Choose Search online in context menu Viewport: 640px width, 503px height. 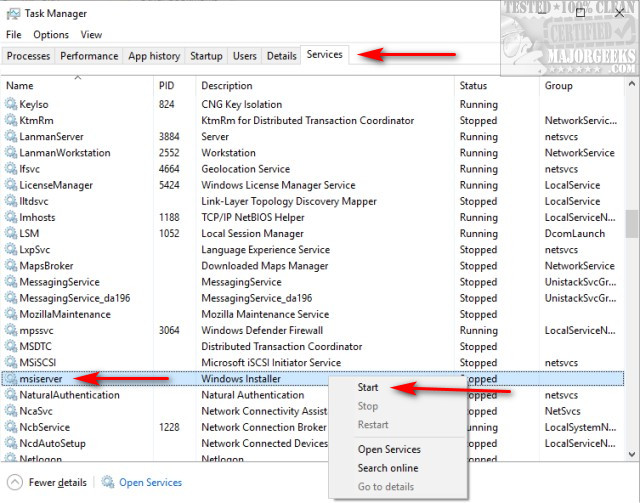(x=388, y=468)
